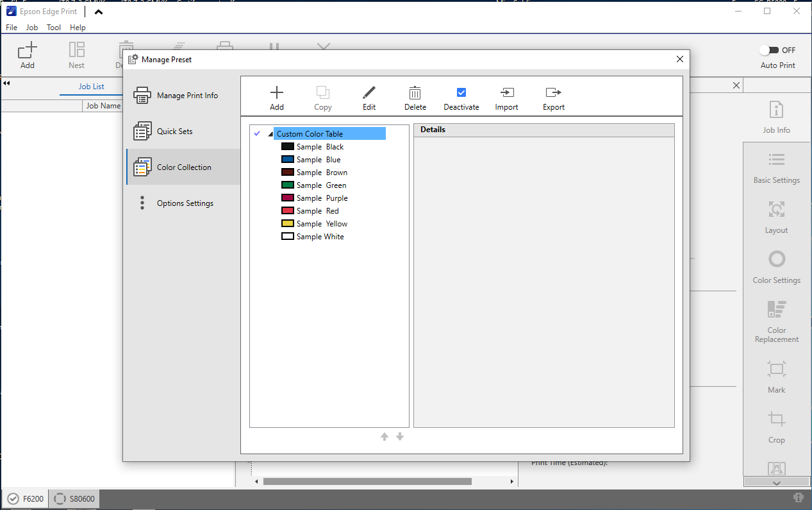The image size is (812, 510).
Task: Open the Job menu
Action: point(32,28)
